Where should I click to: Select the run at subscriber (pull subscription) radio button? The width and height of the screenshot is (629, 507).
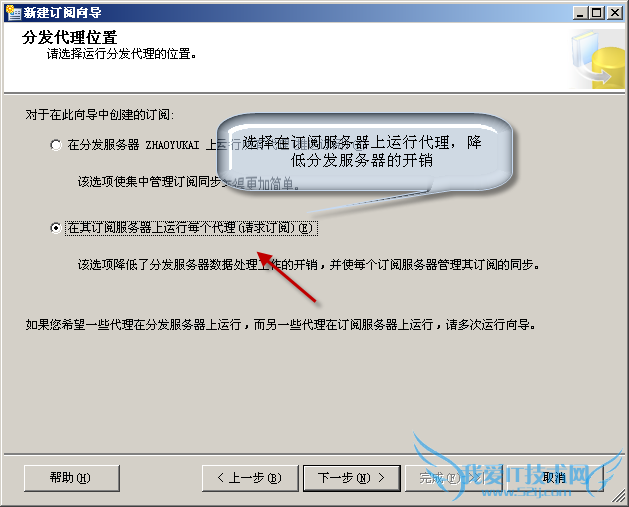(56, 228)
